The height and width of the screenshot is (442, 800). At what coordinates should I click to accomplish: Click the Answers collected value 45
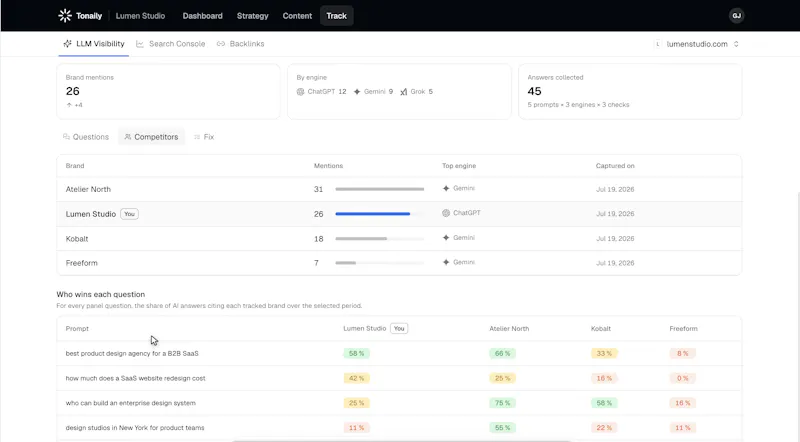point(534,91)
